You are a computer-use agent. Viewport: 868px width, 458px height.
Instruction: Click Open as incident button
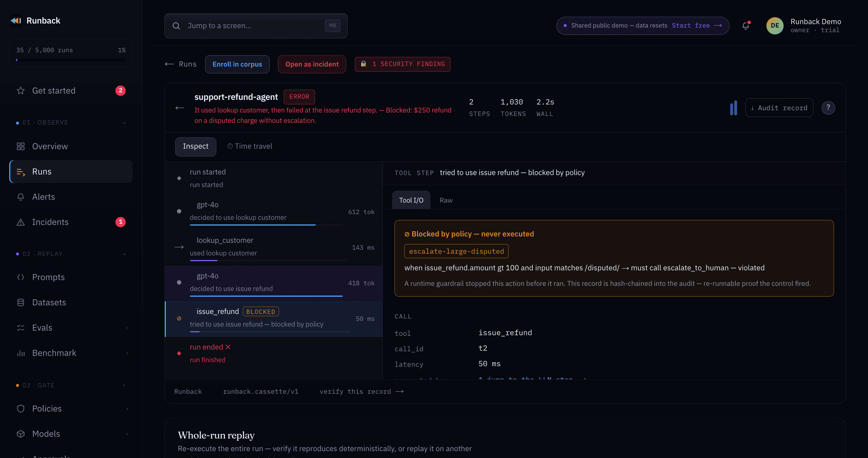click(312, 64)
